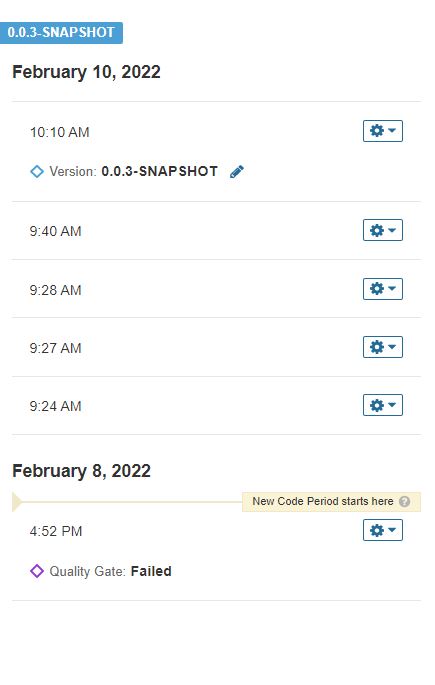The image size is (435, 685).
Task: Open gear menu for 10:10 AM analysis
Action: tap(383, 131)
